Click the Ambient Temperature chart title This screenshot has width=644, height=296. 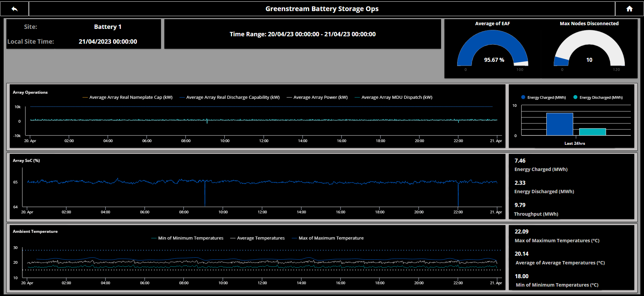35,231
